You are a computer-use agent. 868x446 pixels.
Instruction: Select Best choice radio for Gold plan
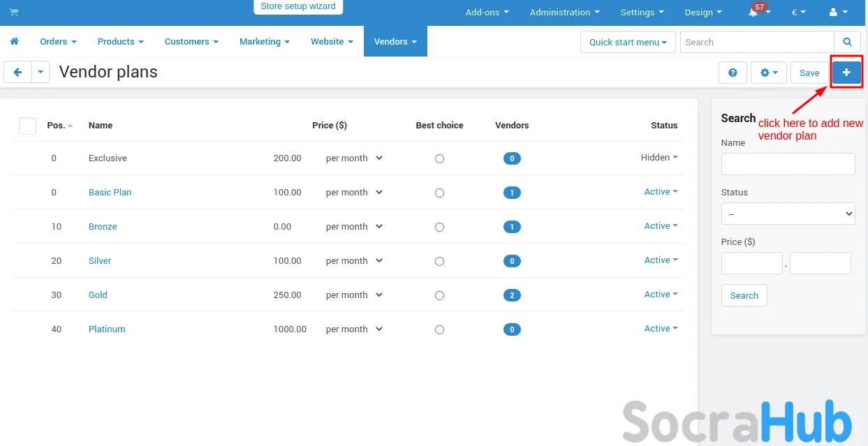(439, 295)
